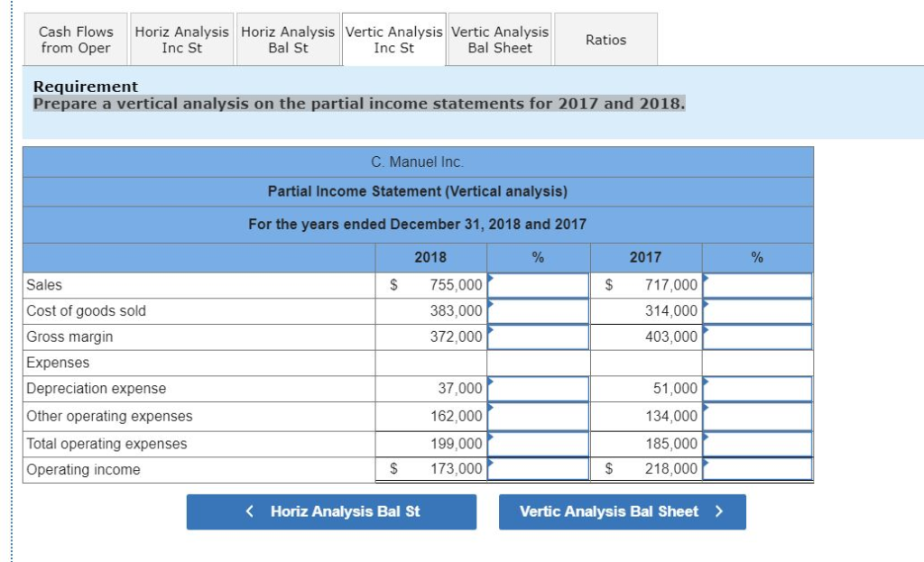Open the Vertic Analysis Bal Sheet tab
The image size is (924, 562).
tap(499, 38)
